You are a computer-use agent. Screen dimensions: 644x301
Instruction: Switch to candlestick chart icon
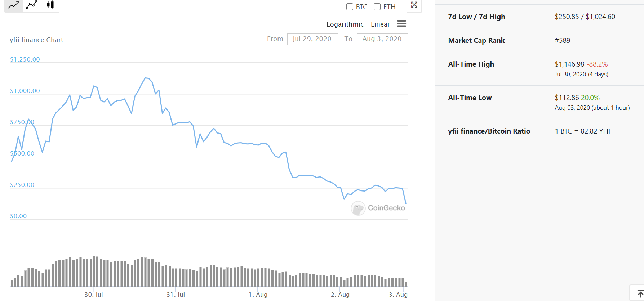[50, 5]
